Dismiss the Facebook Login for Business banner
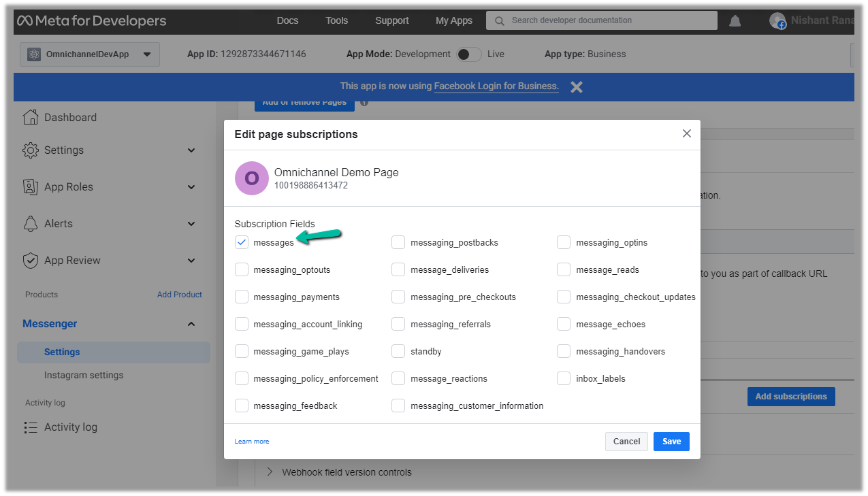The width and height of the screenshot is (868, 496). click(577, 87)
